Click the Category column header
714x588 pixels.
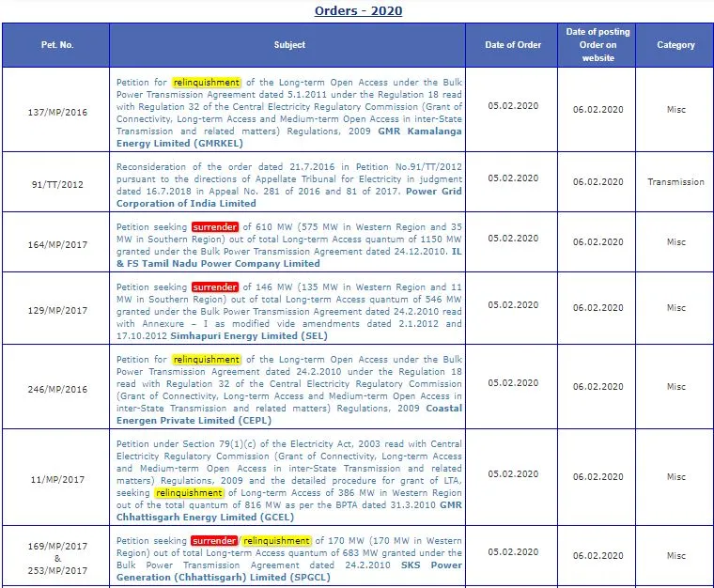(675, 44)
